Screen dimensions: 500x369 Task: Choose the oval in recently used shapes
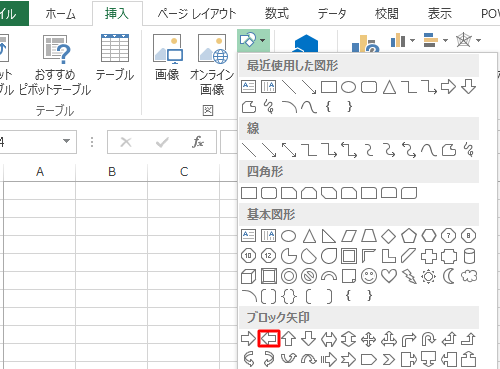[349, 87]
